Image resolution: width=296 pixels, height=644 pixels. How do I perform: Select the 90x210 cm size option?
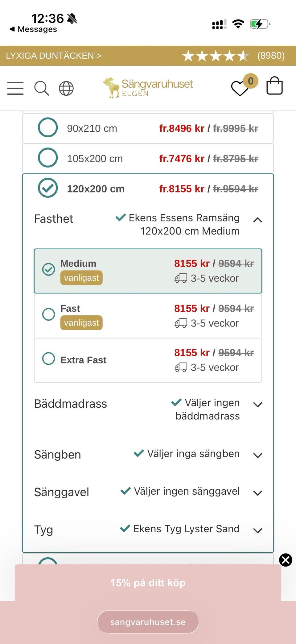click(x=48, y=127)
